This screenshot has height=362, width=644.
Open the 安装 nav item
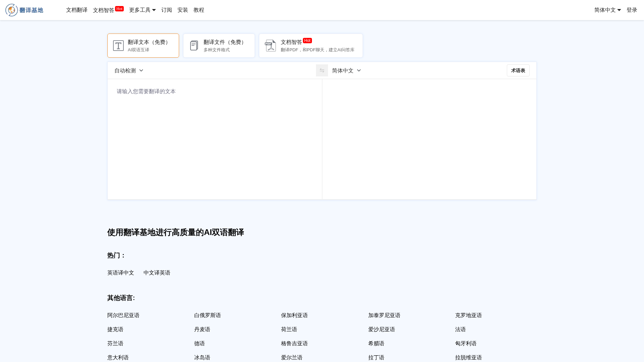pyautogui.click(x=182, y=10)
